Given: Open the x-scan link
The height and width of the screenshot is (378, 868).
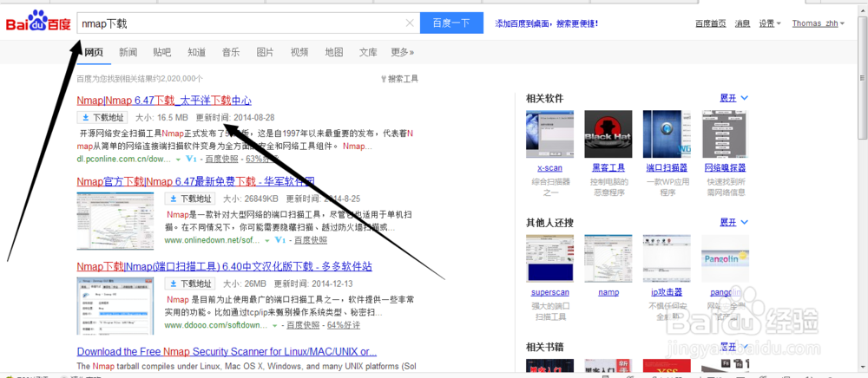Looking at the screenshot, I should (549, 167).
